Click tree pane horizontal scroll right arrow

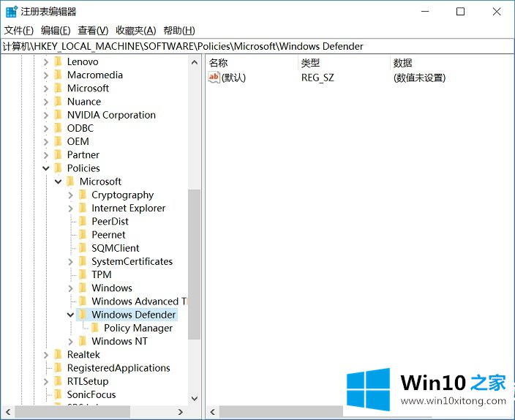[180, 412]
